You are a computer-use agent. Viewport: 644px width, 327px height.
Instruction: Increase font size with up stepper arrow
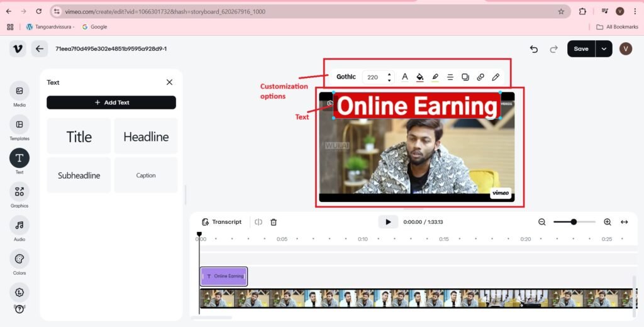click(389, 74)
